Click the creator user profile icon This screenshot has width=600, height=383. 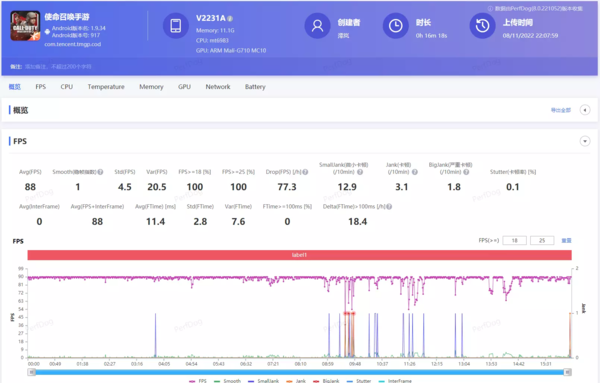point(317,26)
